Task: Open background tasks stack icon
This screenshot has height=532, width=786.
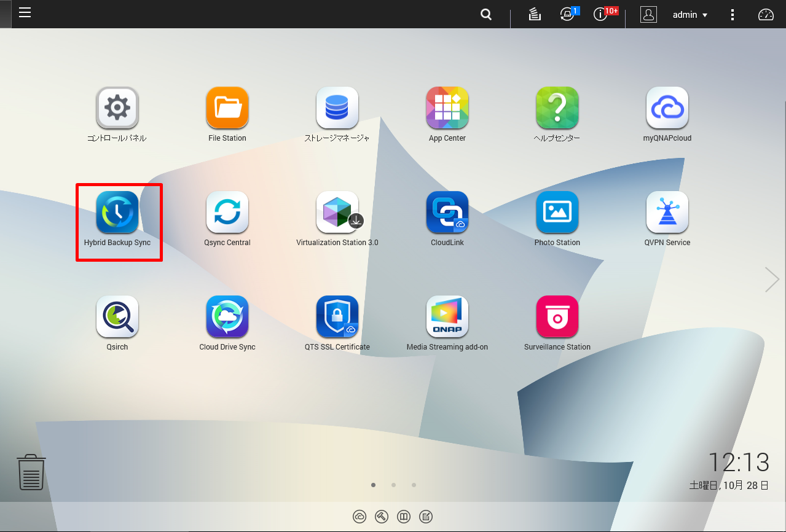Action: tap(535, 15)
